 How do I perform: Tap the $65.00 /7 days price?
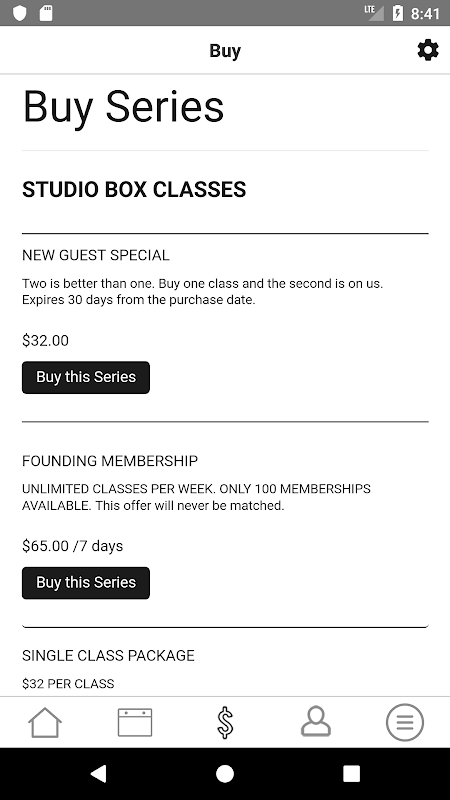click(72, 546)
